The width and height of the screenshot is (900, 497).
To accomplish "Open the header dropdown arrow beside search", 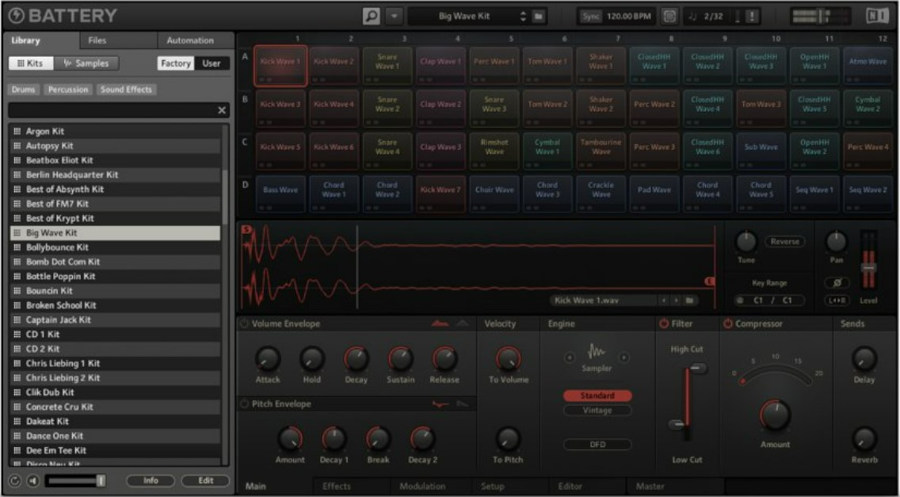I will pyautogui.click(x=393, y=16).
